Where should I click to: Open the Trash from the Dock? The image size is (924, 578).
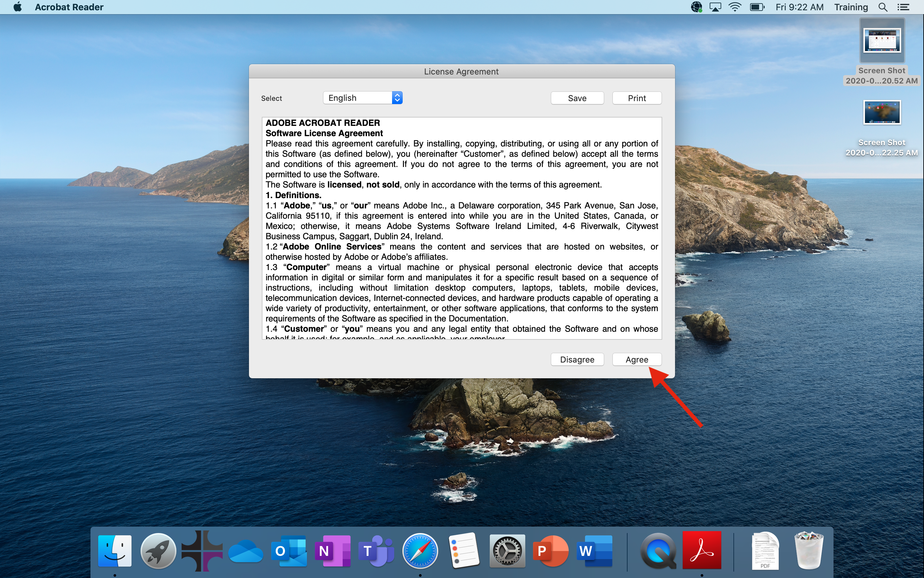coord(809,550)
